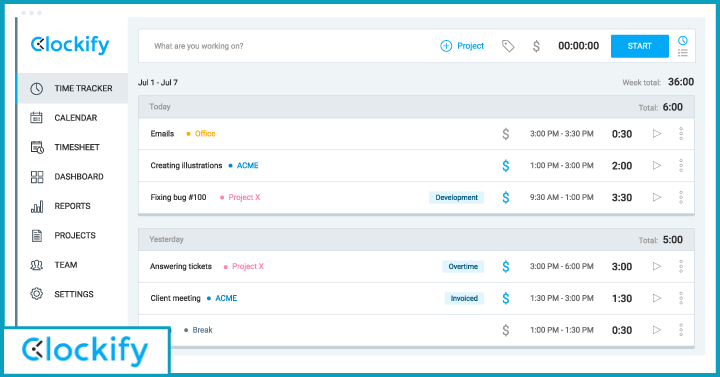Click the Jul 1 - Jul 7 date range
The height and width of the screenshot is (377, 720).
(158, 83)
